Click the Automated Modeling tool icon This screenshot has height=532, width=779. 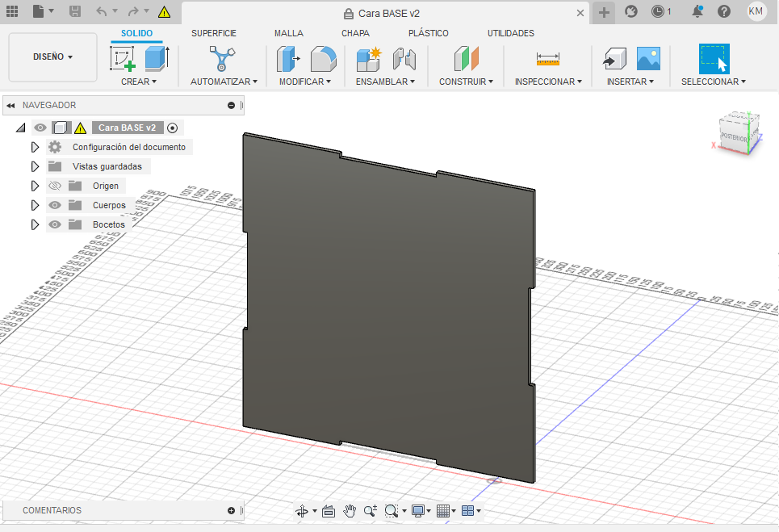[222, 59]
